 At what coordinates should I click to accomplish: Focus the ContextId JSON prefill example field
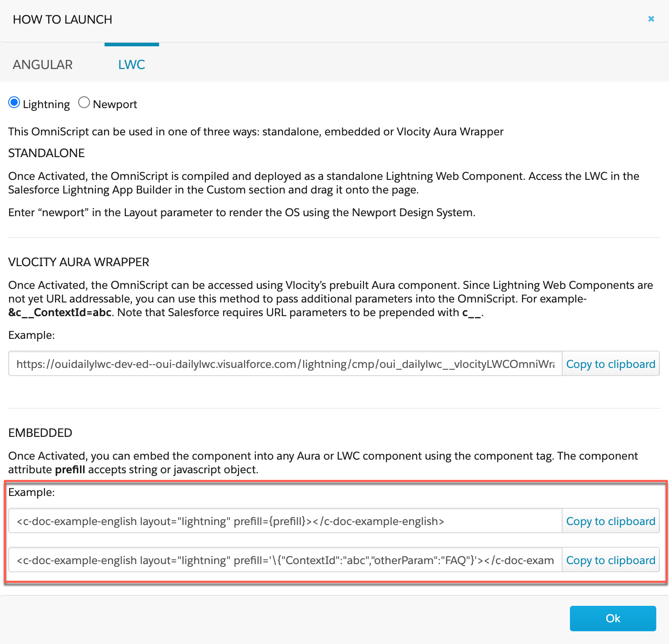285,560
